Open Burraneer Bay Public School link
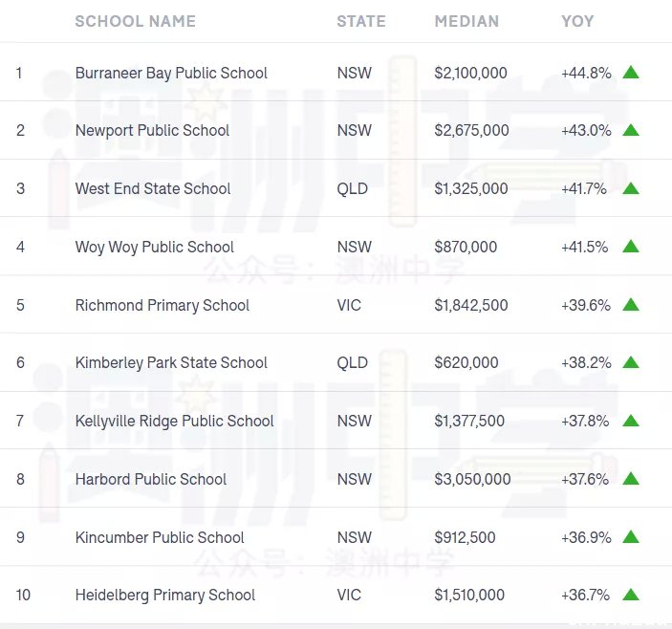The height and width of the screenshot is (629, 672). 171,74
